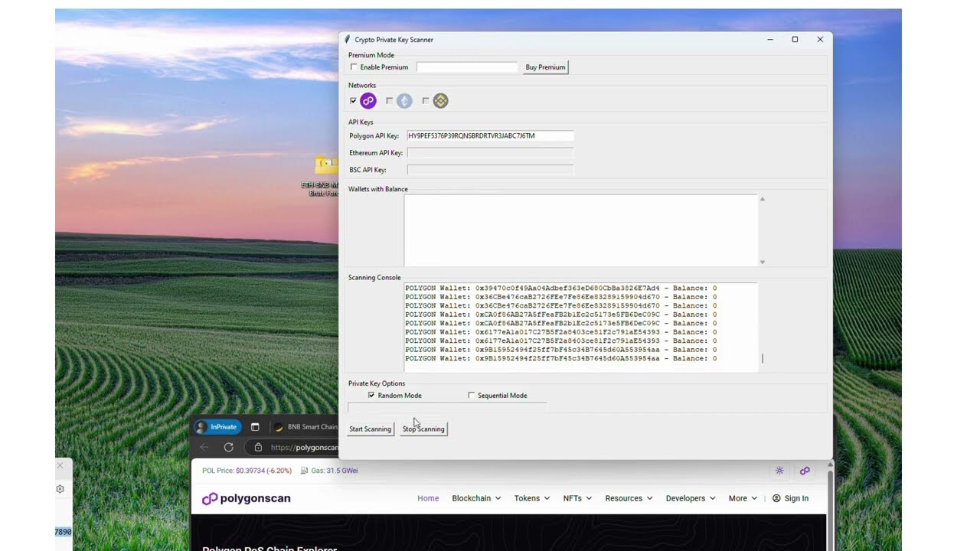Click Buy Premium button
Screen dimensions: 980x551
(545, 67)
